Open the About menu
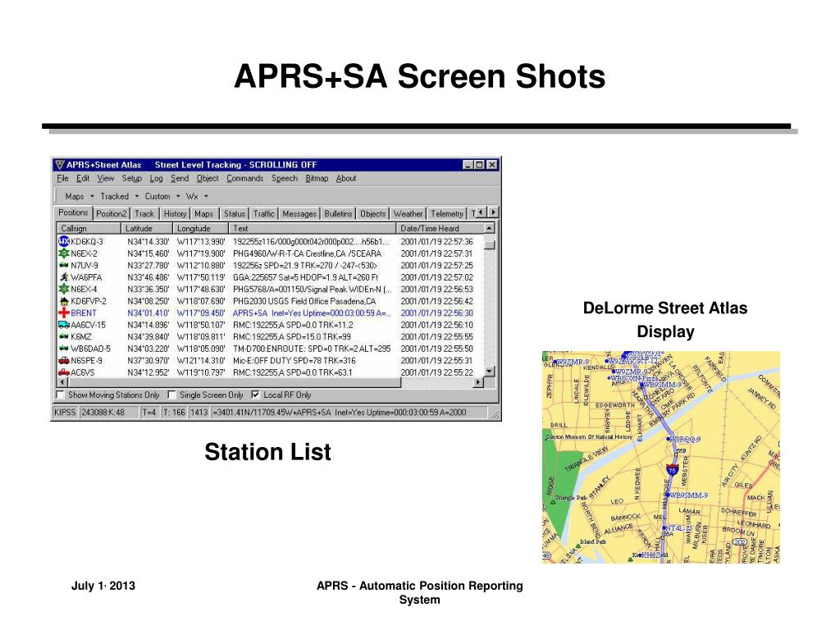The width and height of the screenshot is (840, 630). (x=346, y=178)
